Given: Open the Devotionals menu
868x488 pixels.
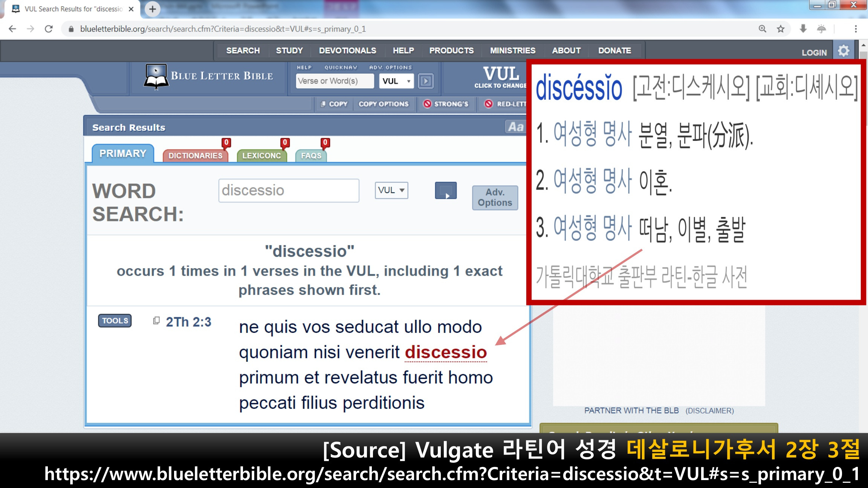Looking at the screenshot, I should coord(347,50).
